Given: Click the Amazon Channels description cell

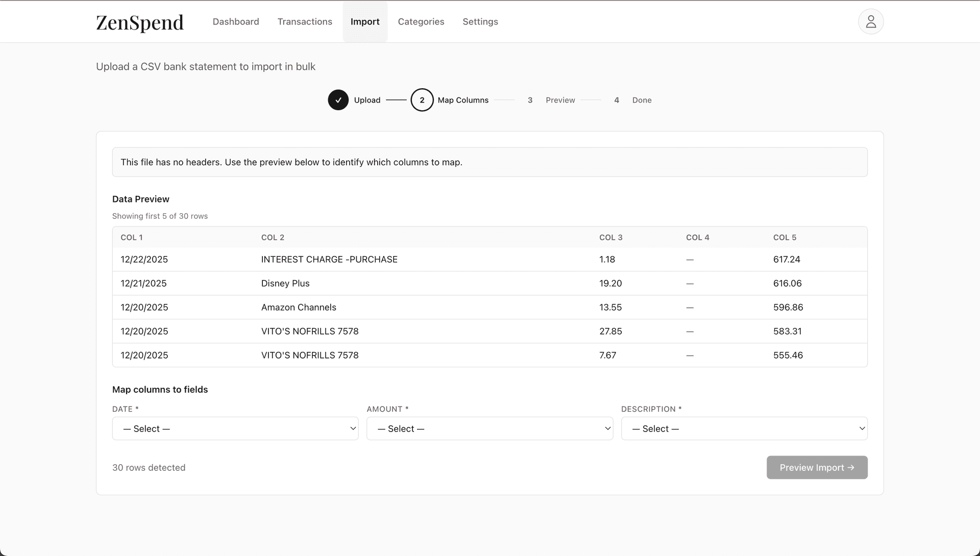Looking at the screenshot, I should coord(299,307).
